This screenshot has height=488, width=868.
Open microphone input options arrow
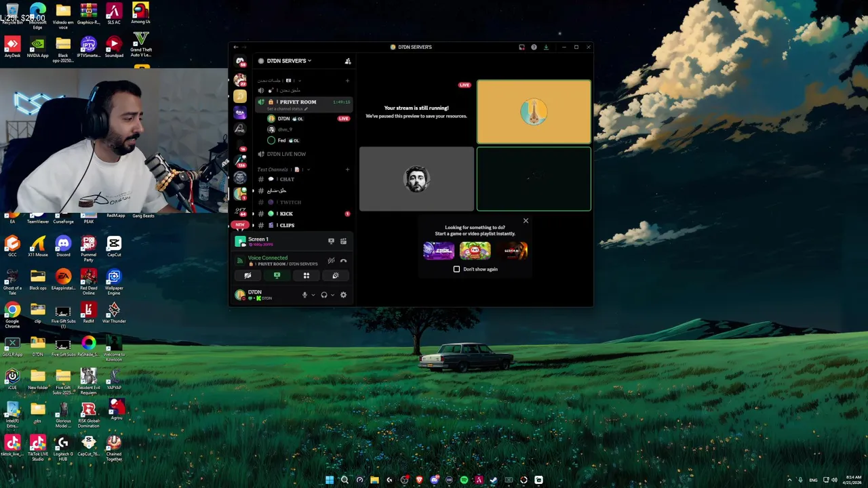313,295
